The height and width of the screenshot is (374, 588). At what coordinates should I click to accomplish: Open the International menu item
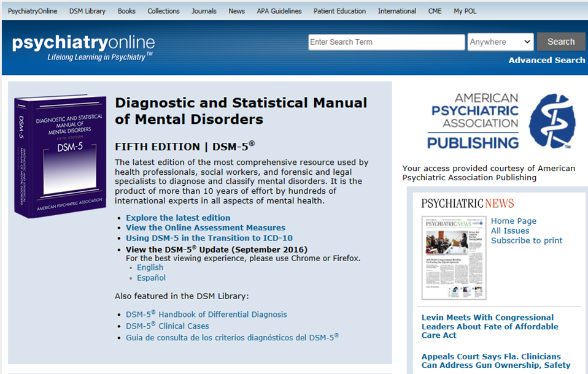click(397, 11)
